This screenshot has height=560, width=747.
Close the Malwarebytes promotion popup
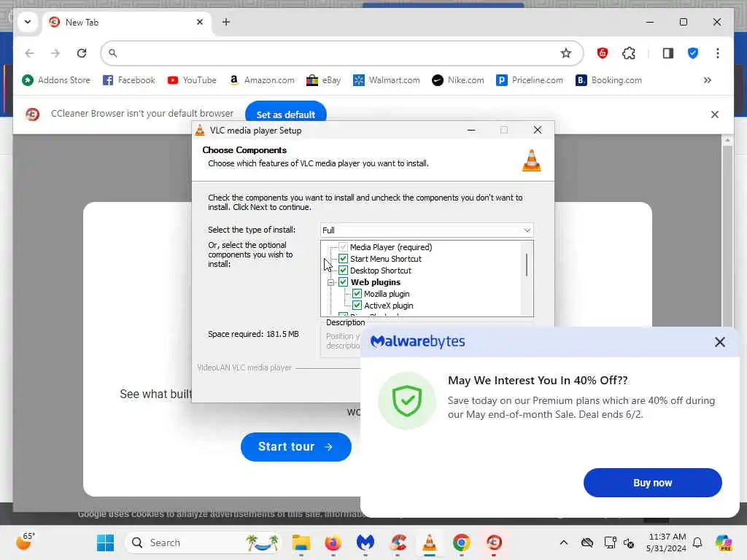pos(719,342)
